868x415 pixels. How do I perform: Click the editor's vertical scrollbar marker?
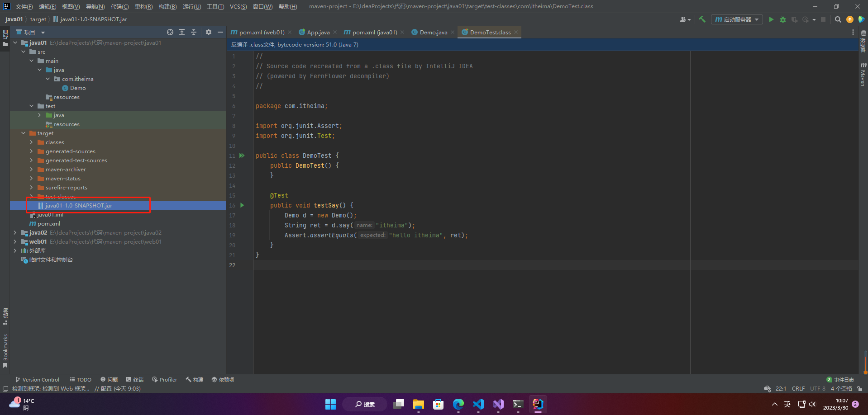click(865, 362)
